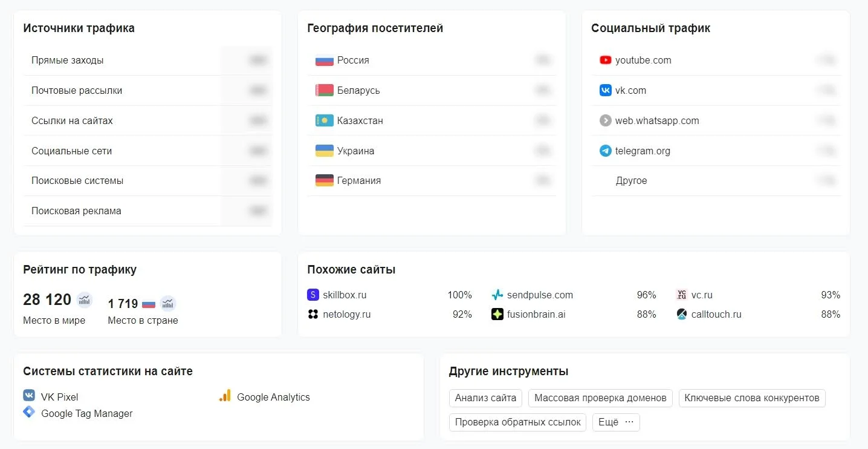
Task: Click the world rank chart icon
Action: point(84,300)
